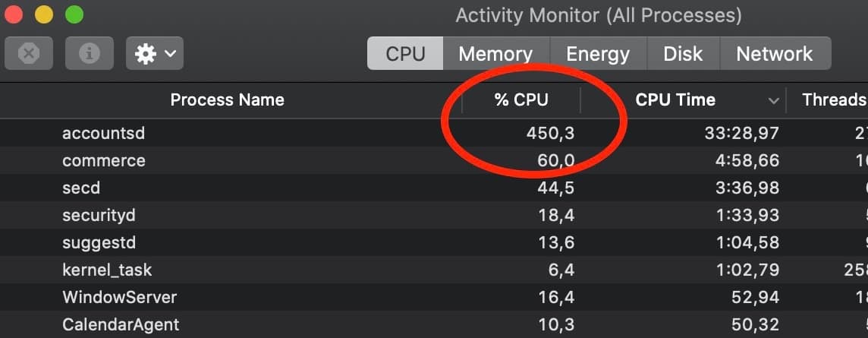Select the CalendarAgent process row
The height and width of the screenshot is (338, 868).
click(x=121, y=324)
